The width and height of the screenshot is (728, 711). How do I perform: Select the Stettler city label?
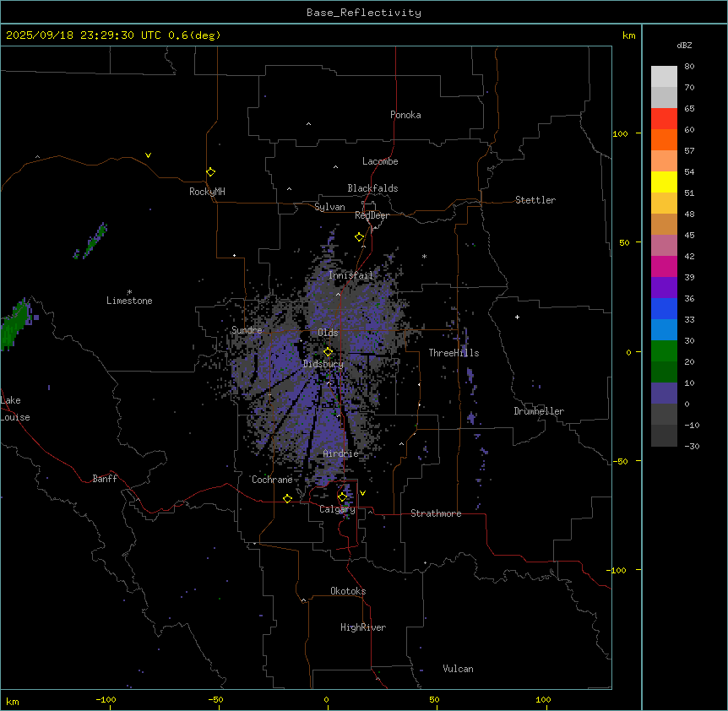pyautogui.click(x=535, y=200)
